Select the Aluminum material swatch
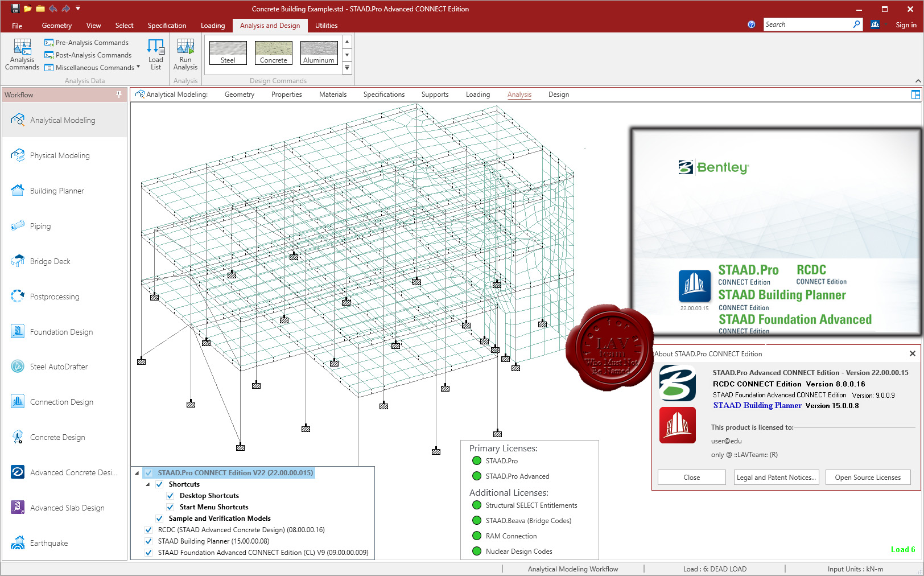This screenshot has width=924, height=576. (319, 52)
